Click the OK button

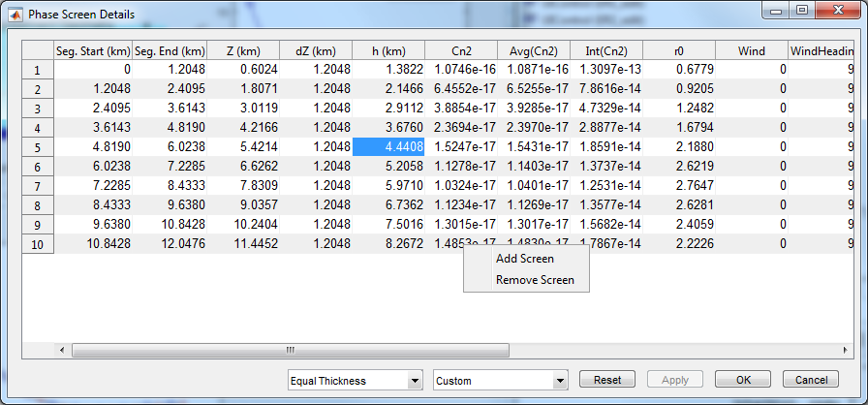point(743,380)
